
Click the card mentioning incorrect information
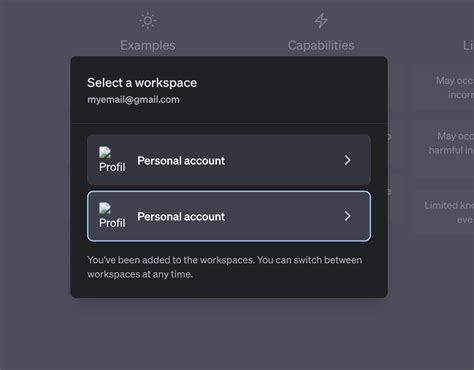point(445,88)
